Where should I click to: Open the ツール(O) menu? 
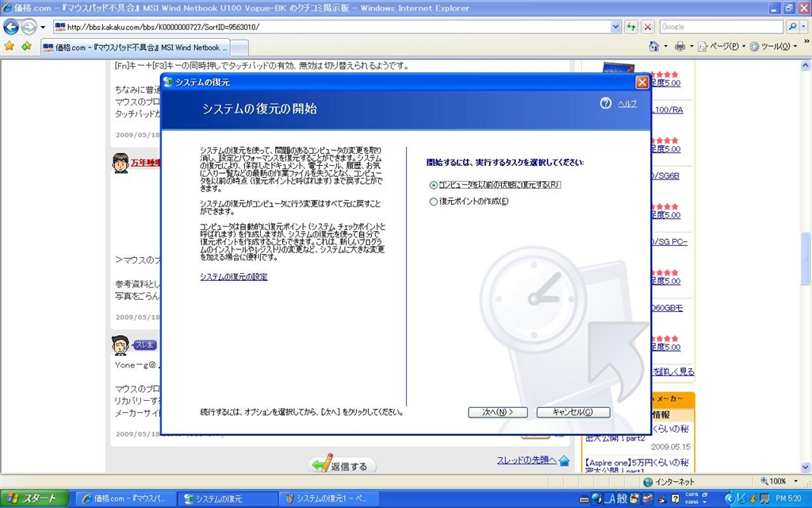pos(773,47)
